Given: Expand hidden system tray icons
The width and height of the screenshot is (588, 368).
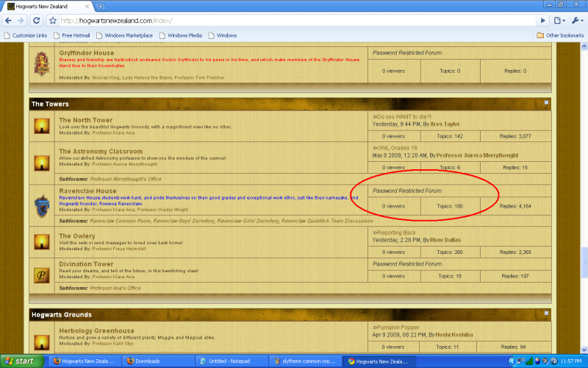Looking at the screenshot, I should tap(511, 361).
